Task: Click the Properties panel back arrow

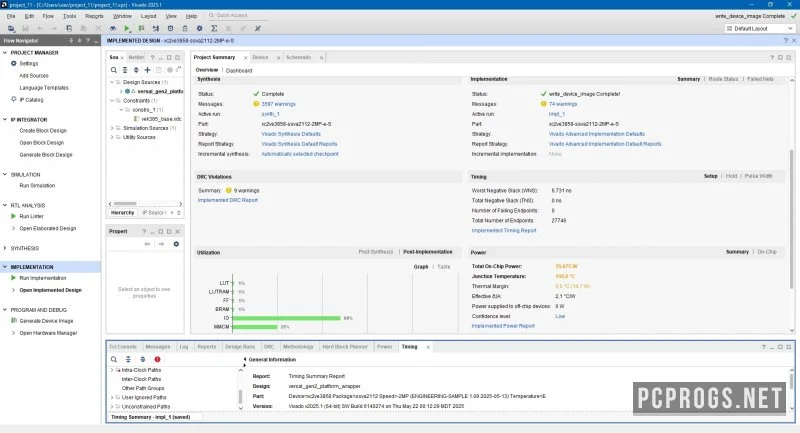Action: click(147, 244)
